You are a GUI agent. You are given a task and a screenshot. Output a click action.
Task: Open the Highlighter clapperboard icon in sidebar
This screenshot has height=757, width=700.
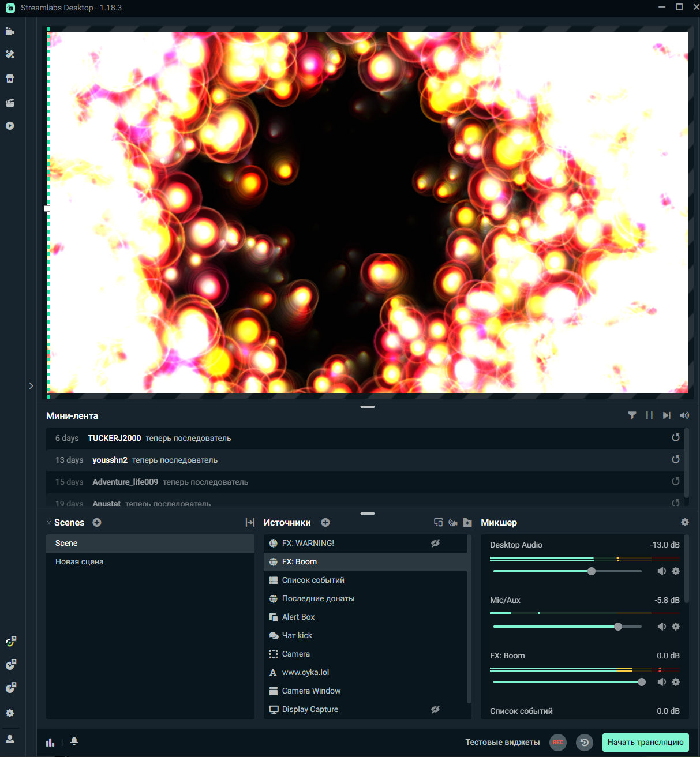10,103
